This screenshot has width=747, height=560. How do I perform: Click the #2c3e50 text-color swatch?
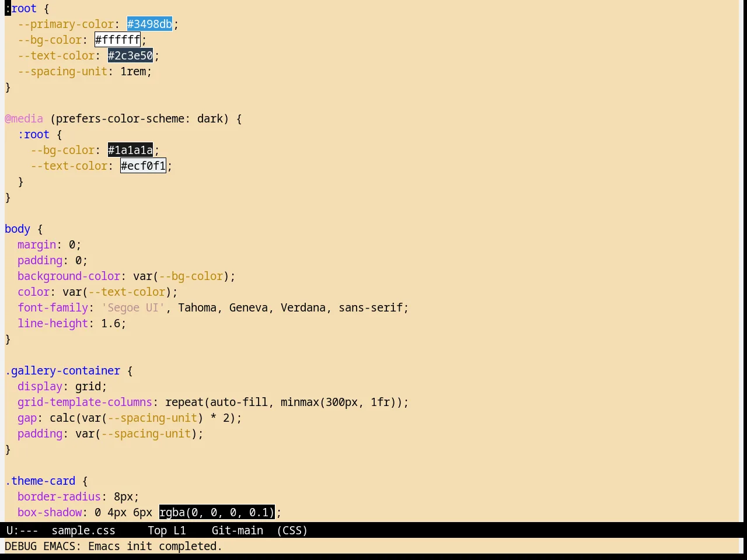click(x=130, y=55)
